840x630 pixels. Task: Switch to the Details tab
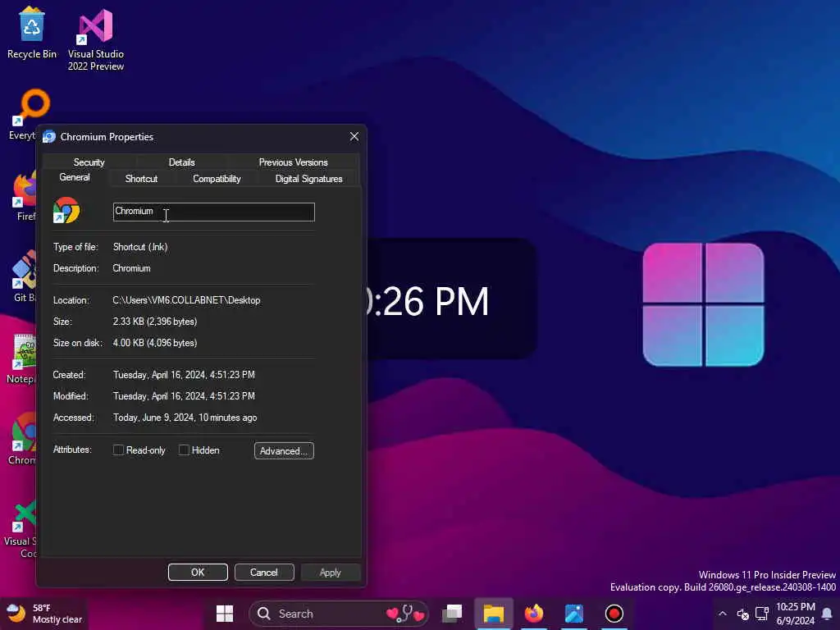pos(181,162)
